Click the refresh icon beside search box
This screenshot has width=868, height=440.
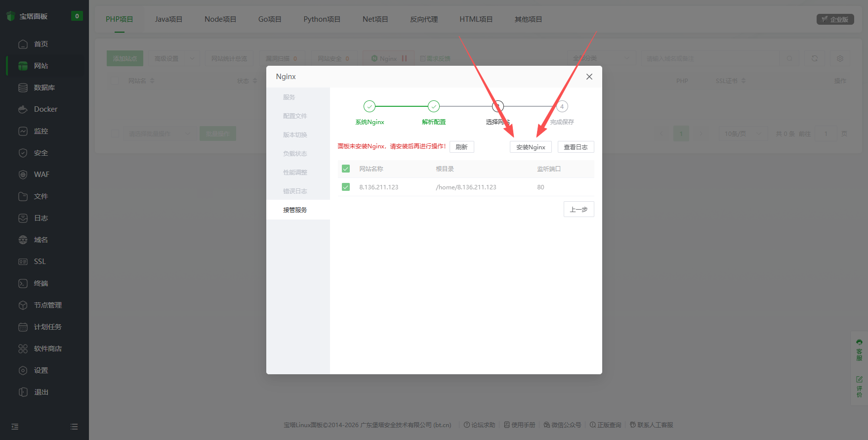pyautogui.click(x=815, y=58)
